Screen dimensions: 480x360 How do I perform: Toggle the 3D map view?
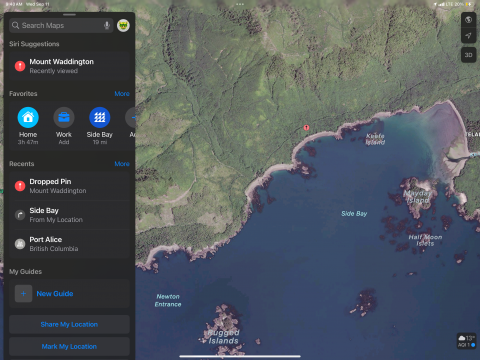click(x=468, y=55)
